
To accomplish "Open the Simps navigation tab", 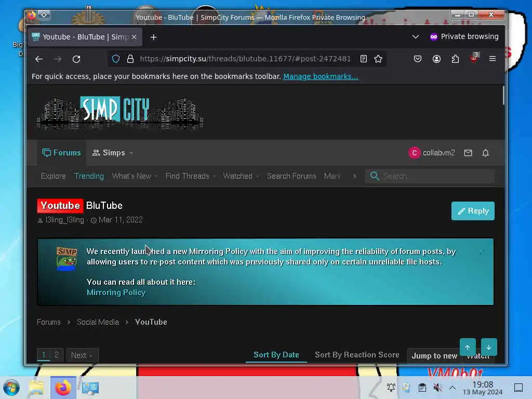I will click(x=109, y=153).
